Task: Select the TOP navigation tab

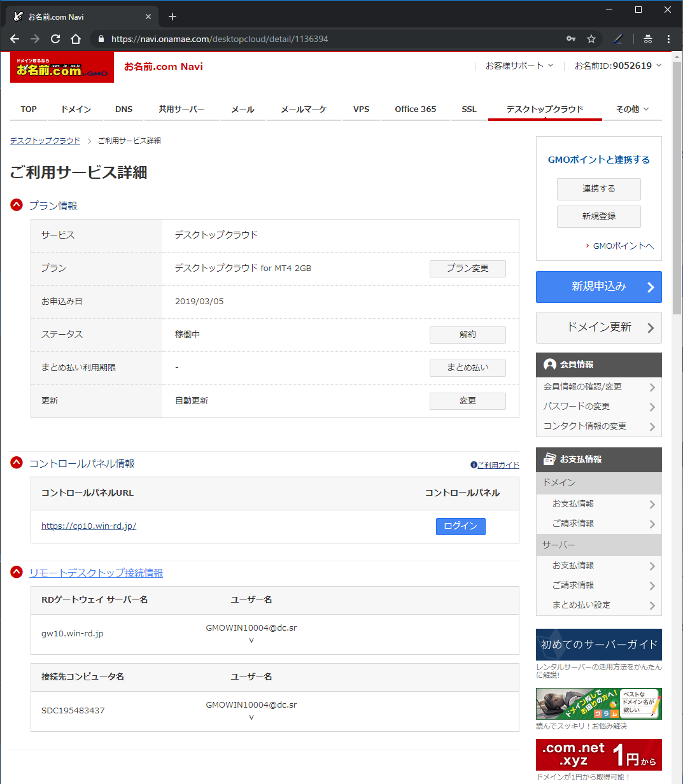Action: (29, 109)
